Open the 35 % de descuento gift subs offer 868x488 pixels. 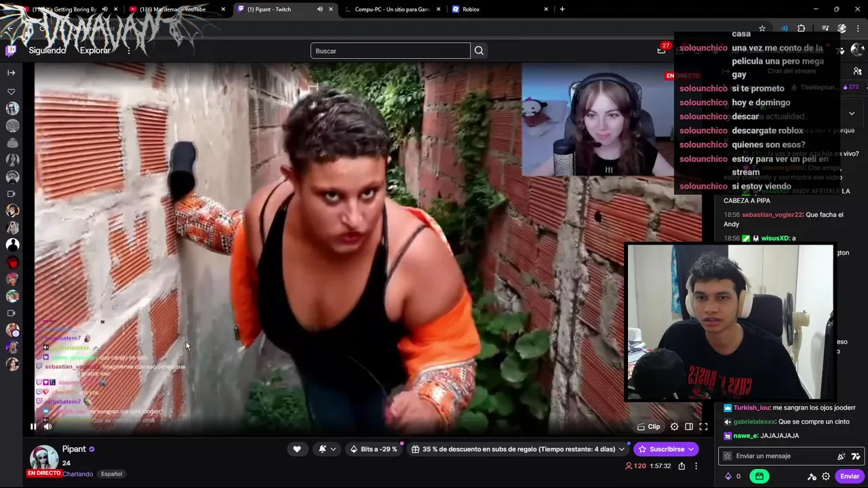coord(513,449)
